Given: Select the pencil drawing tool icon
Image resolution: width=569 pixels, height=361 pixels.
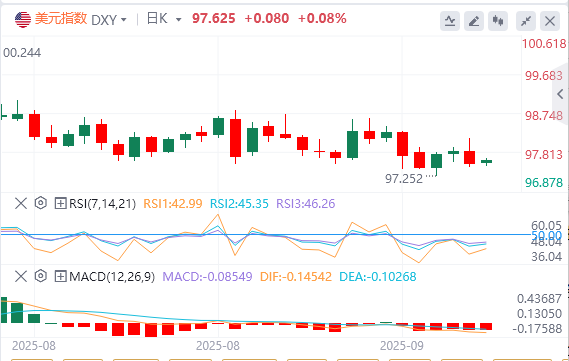Looking at the screenshot, I should [474, 21].
